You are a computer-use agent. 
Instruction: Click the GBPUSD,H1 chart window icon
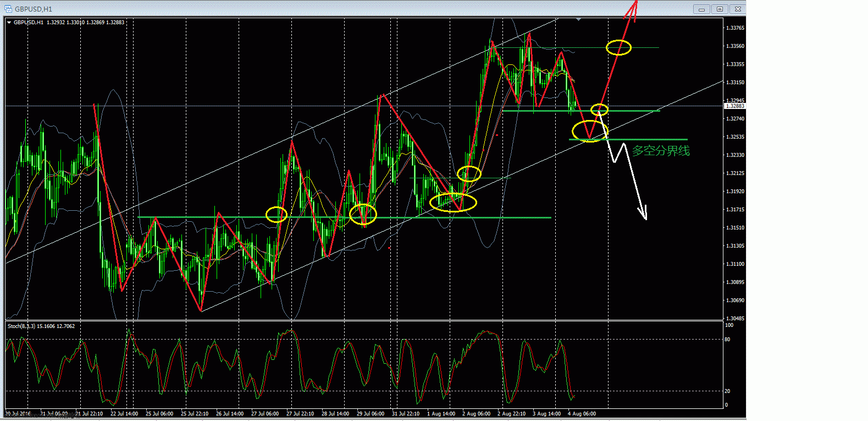8,9
